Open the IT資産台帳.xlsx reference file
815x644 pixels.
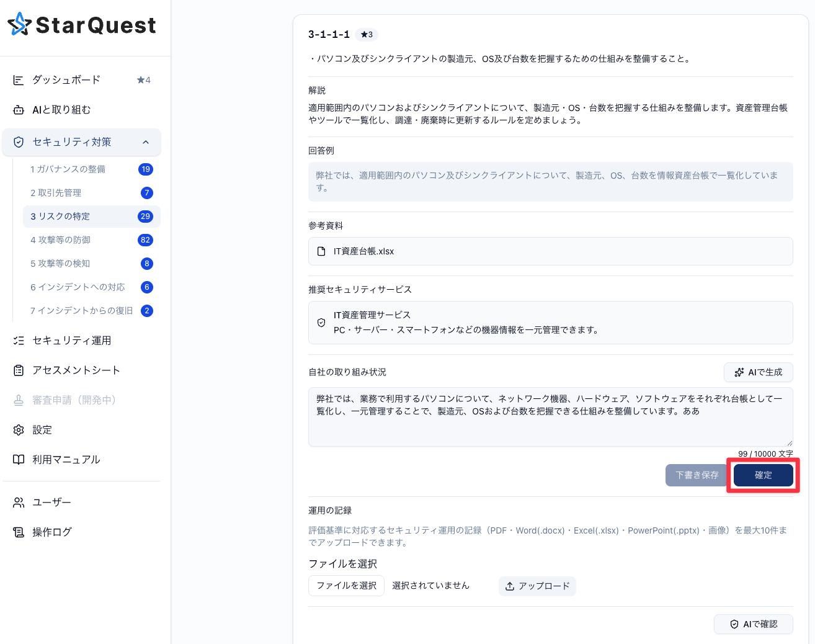click(x=551, y=251)
